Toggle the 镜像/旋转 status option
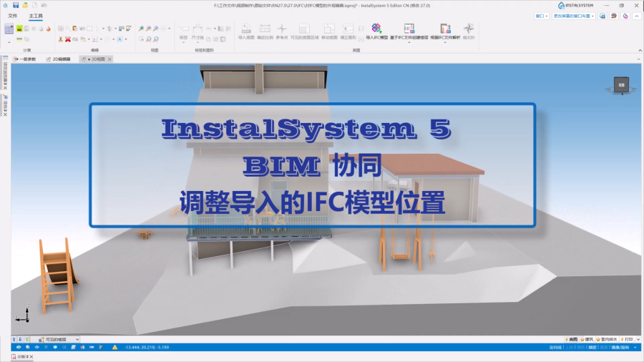The height and width of the screenshot is (362, 644). (620, 347)
